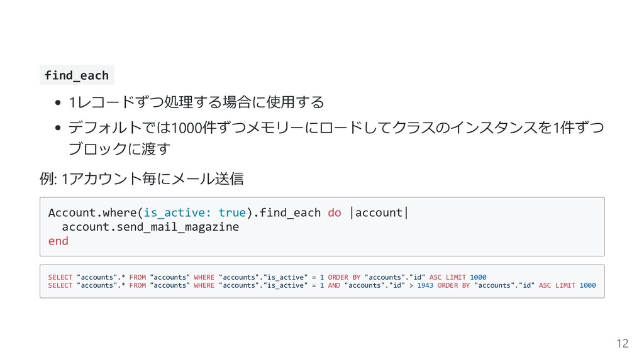The width and height of the screenshot is (644, 362).
Task: Click .find_each in the code block
Action: pyautogui.click(x=286, y=212)
